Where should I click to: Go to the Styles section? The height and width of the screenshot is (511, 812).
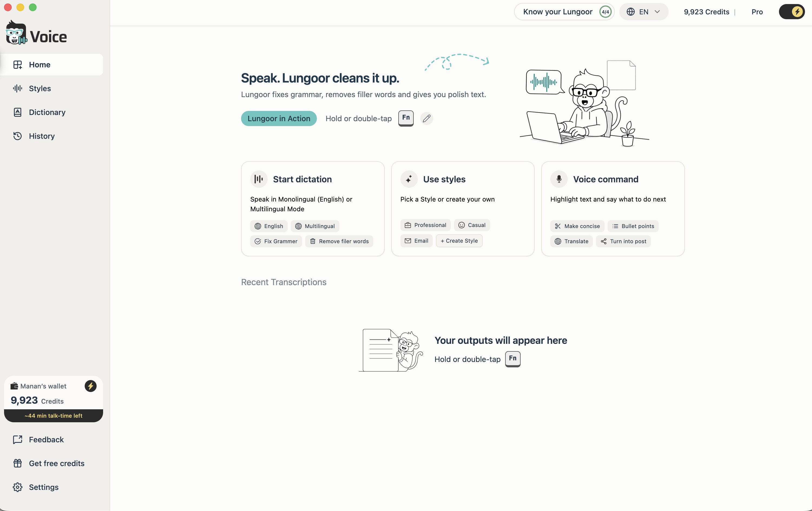tap(52, 88)
